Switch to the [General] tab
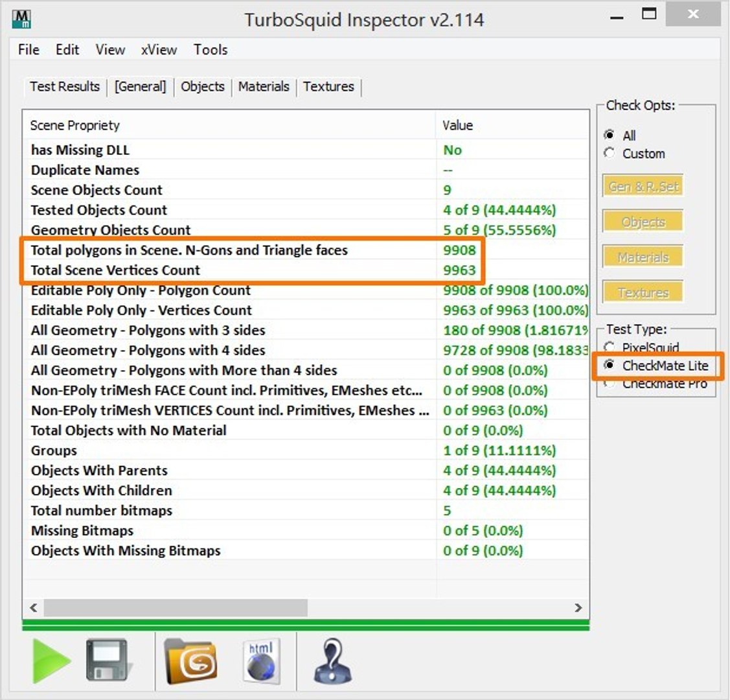730x700 pixels. (140, 87)
